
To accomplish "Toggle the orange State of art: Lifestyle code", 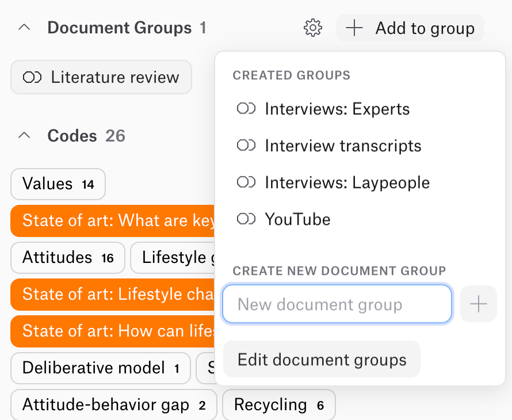I will tap(109, 295).
